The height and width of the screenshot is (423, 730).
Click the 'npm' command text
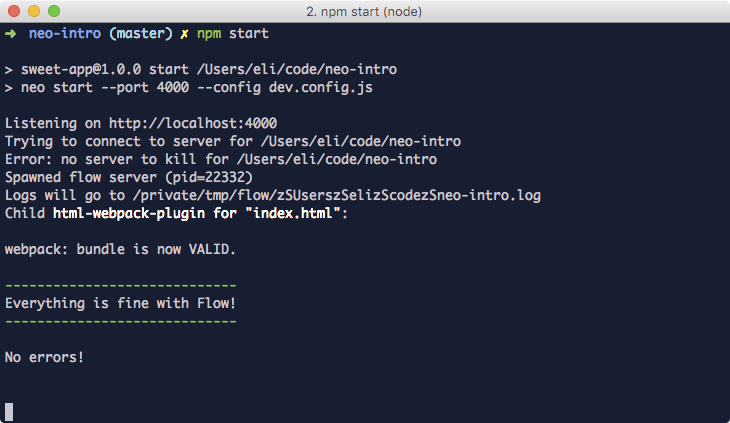(x=209, y=34)
